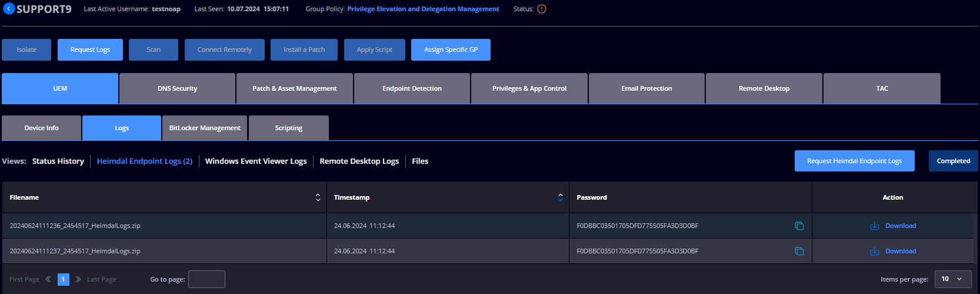
Task: Click Request Heimdal Endpoint Logs button
Action: (854, 161)
